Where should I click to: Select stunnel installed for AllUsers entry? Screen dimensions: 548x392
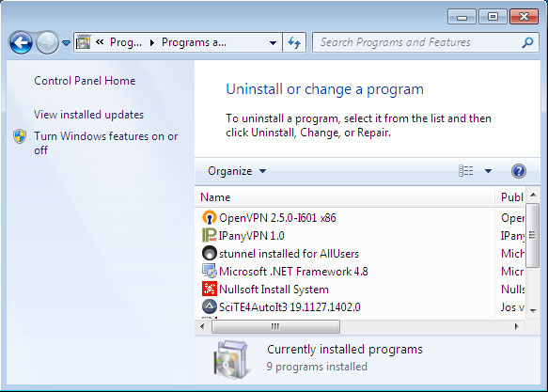(x=289, y=253)
